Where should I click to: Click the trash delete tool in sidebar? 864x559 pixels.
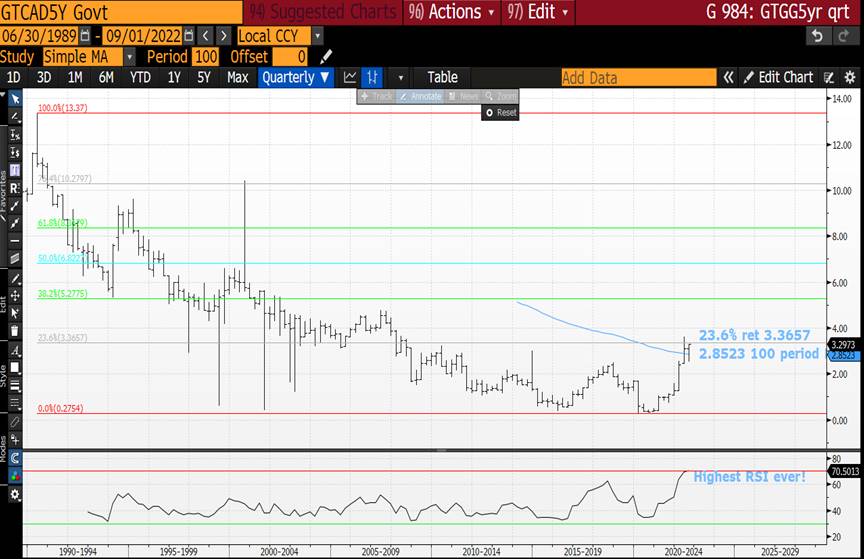(15, 330)
